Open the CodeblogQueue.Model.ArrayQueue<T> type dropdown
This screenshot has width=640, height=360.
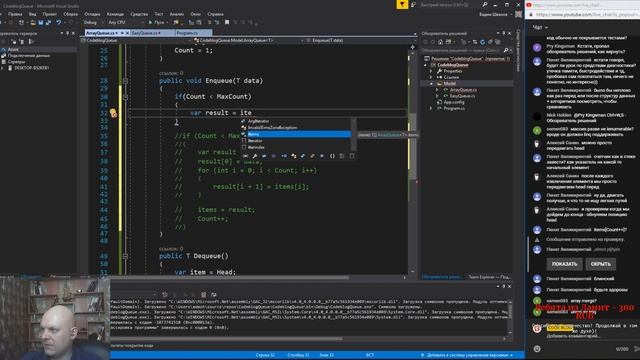248,40
